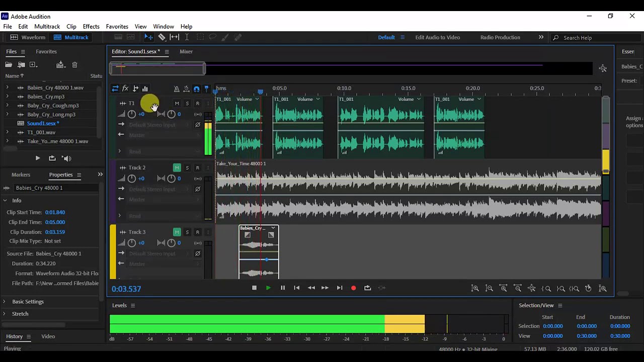Zoom Out Time icon
644x362 pixels.
coord(518,289)
